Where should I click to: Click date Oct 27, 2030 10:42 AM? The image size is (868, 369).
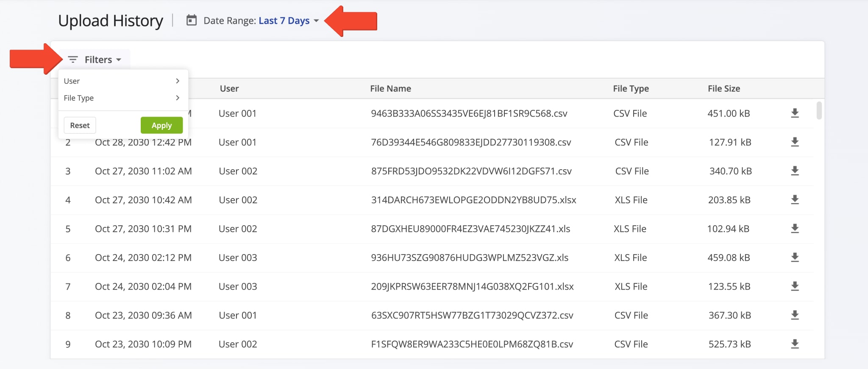pyautogui.click(x=143, y=200)
